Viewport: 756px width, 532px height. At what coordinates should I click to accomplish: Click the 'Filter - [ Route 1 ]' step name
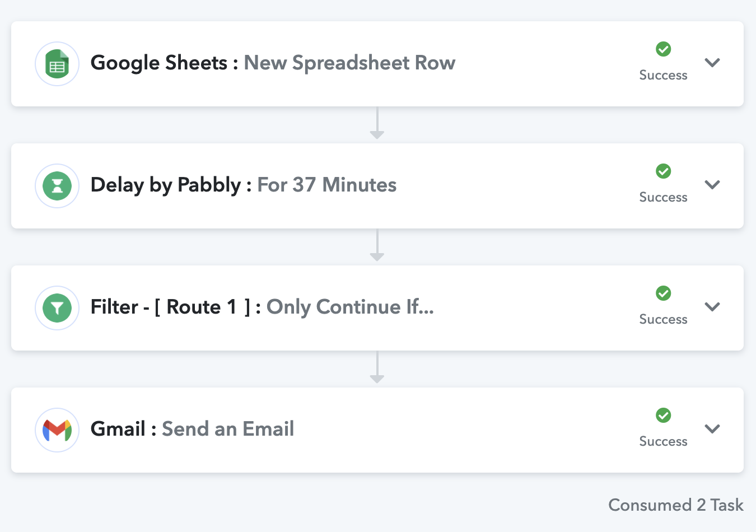170,307
